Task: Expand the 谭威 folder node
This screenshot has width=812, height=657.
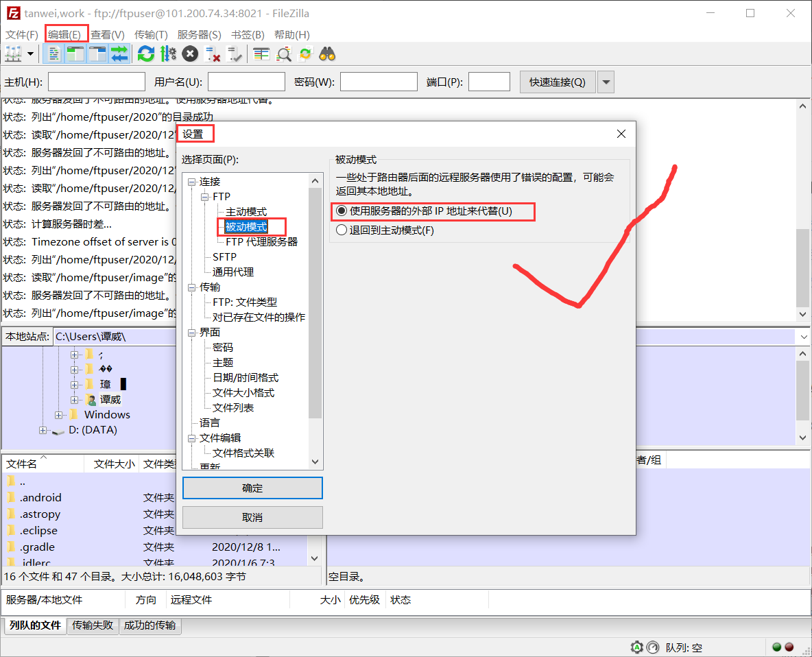Action: click(x=74, y=401)
